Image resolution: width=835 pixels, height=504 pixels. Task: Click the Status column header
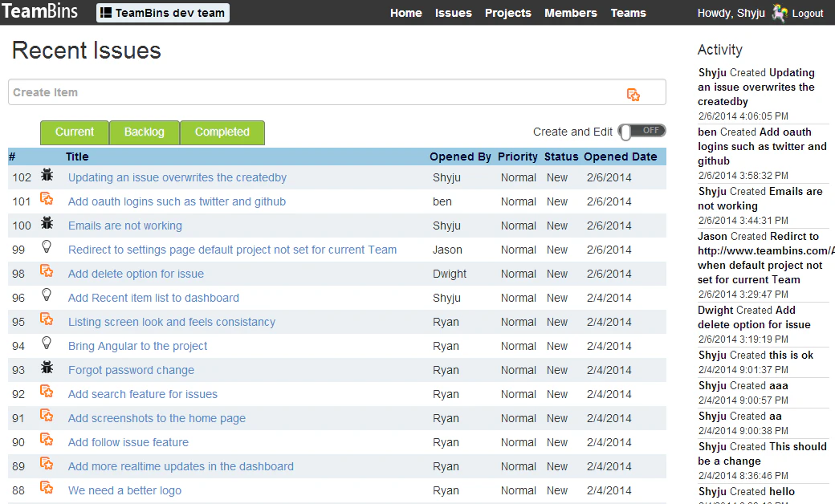[561, 156]
